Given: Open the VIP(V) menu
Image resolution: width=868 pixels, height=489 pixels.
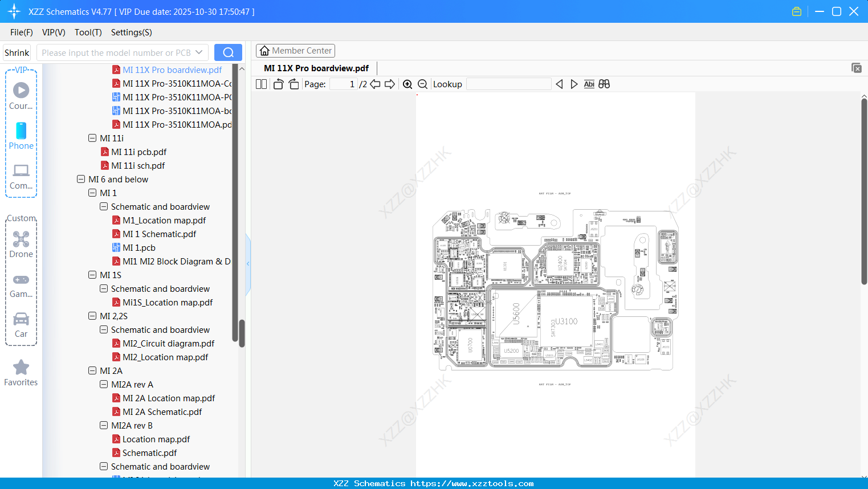Looking at the screenshot, I should pyautogui.click(x=54, y=32).
